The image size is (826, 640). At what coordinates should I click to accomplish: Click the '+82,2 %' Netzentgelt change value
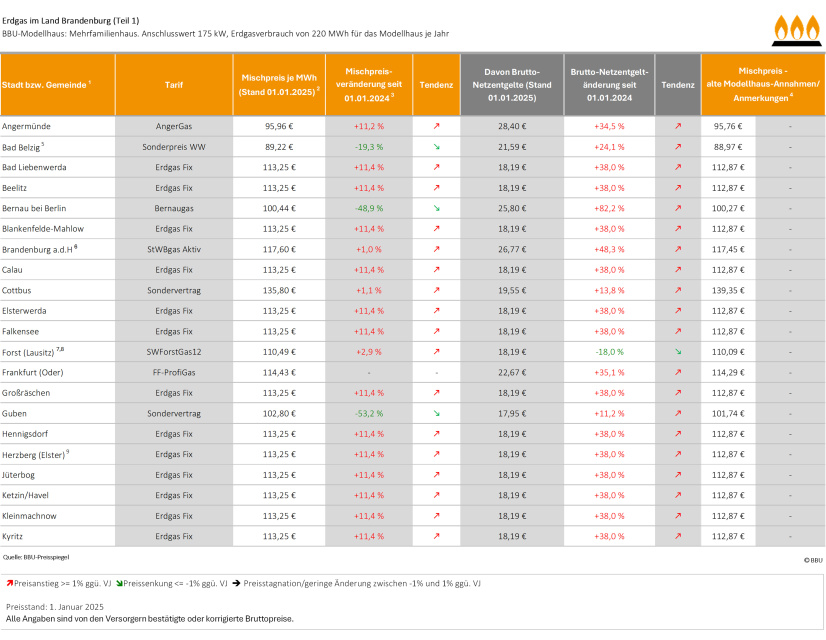(x=609, y=208)
